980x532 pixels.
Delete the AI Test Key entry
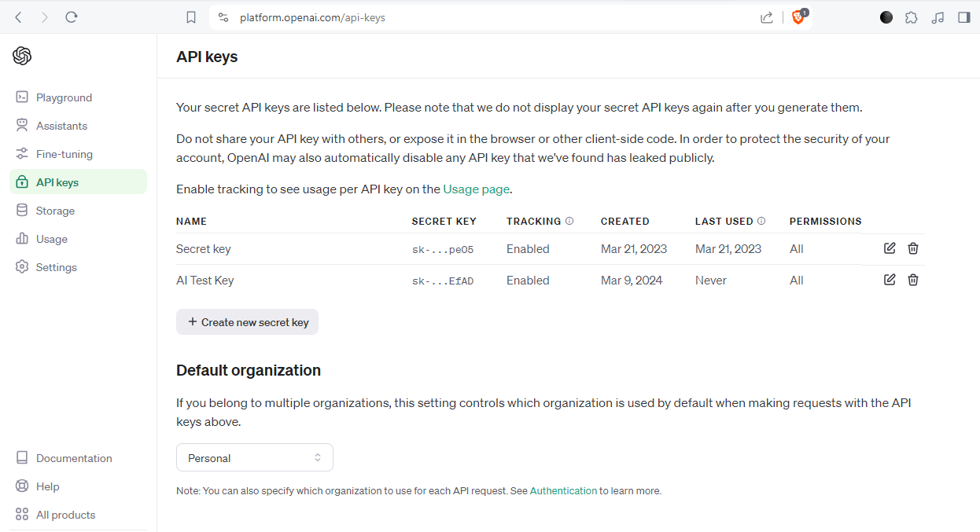coord(913,280)
